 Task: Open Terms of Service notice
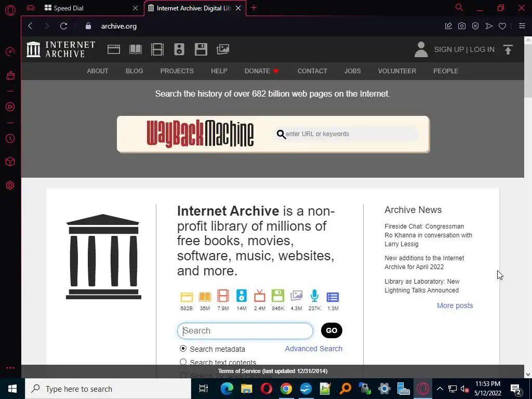(273, 371)
